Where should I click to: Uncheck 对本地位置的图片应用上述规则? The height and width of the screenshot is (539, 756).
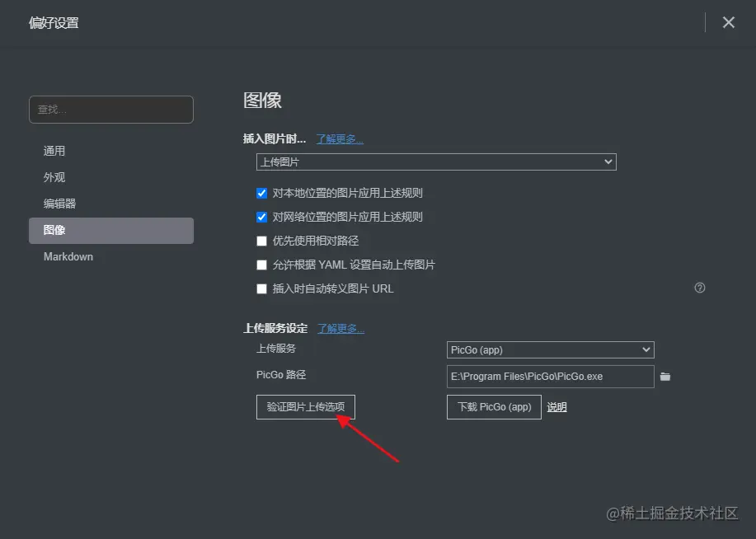click(262, 194)
